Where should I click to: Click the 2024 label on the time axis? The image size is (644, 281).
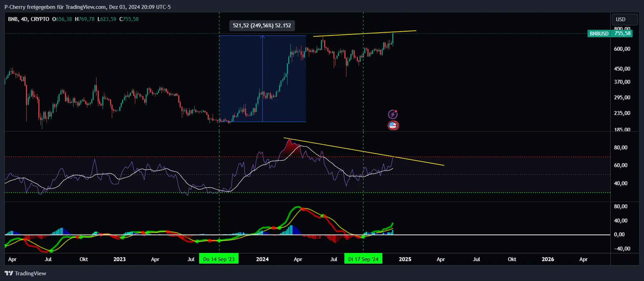pos(262,259)
